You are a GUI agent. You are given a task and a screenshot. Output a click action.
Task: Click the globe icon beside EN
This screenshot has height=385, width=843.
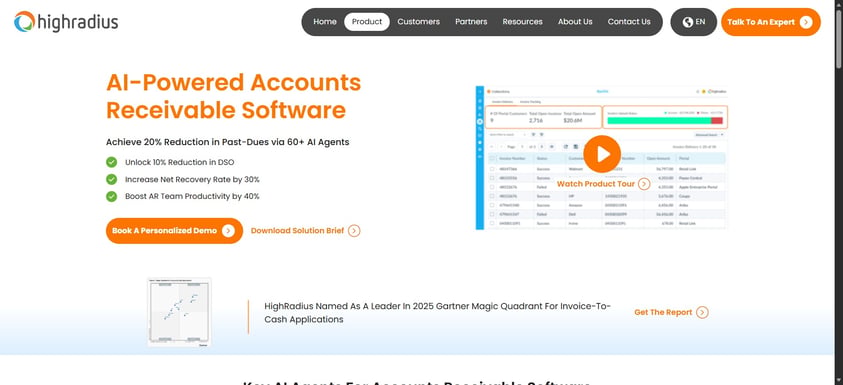[x=687, y=22]
